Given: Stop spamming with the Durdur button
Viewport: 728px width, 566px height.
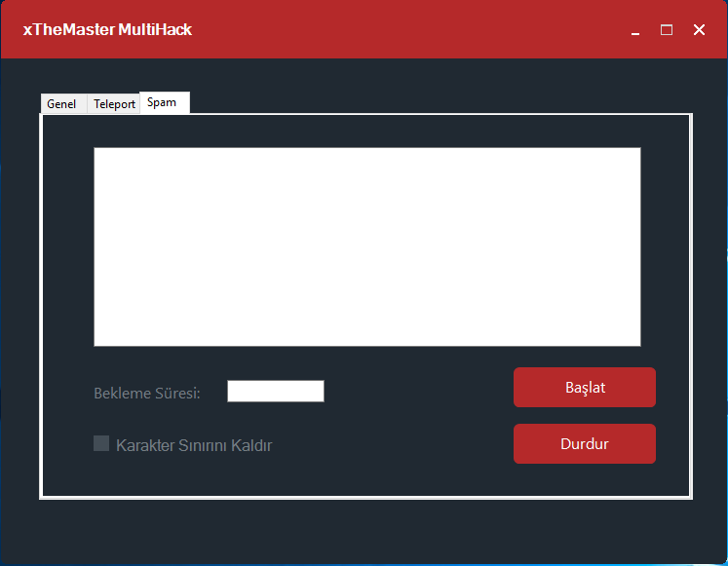Looking at the screenshot, I should [x=585, y=443].
